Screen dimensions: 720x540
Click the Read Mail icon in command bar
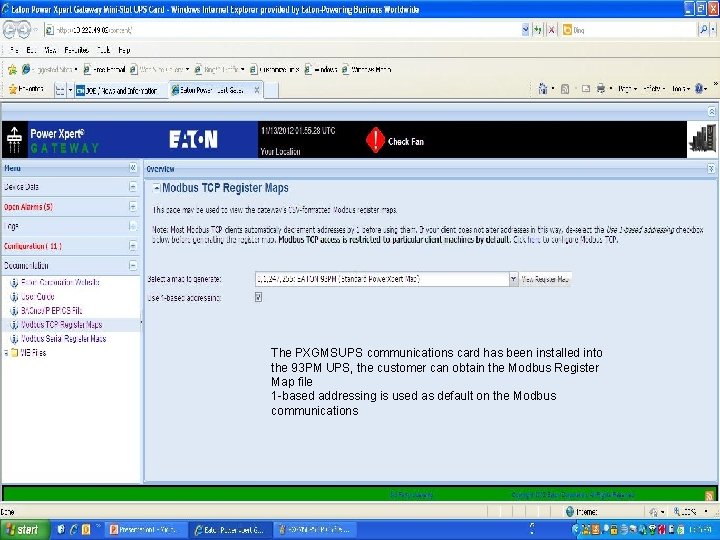tap(586, 89)
